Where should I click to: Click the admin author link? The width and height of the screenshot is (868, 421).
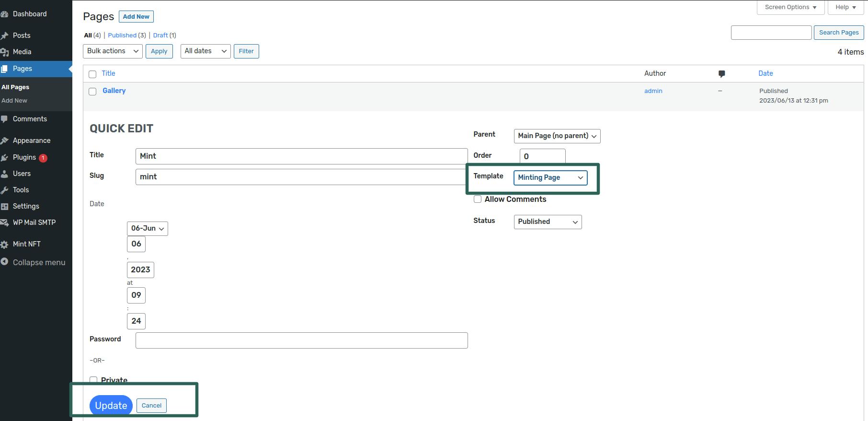point(653,91)
